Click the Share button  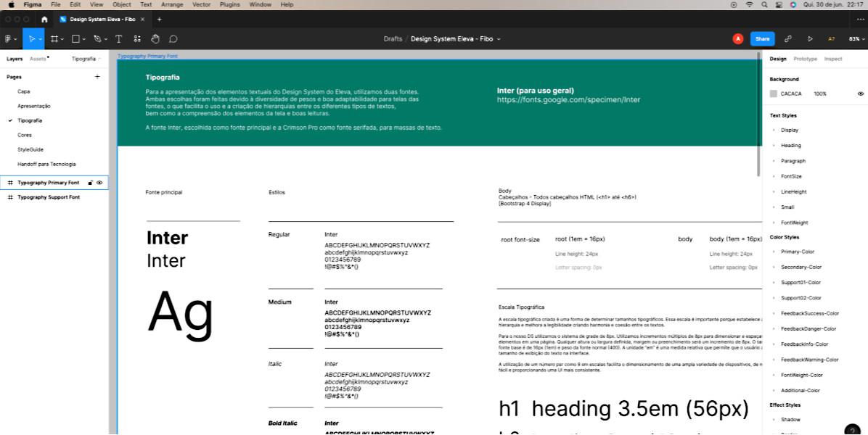point(762,38)
